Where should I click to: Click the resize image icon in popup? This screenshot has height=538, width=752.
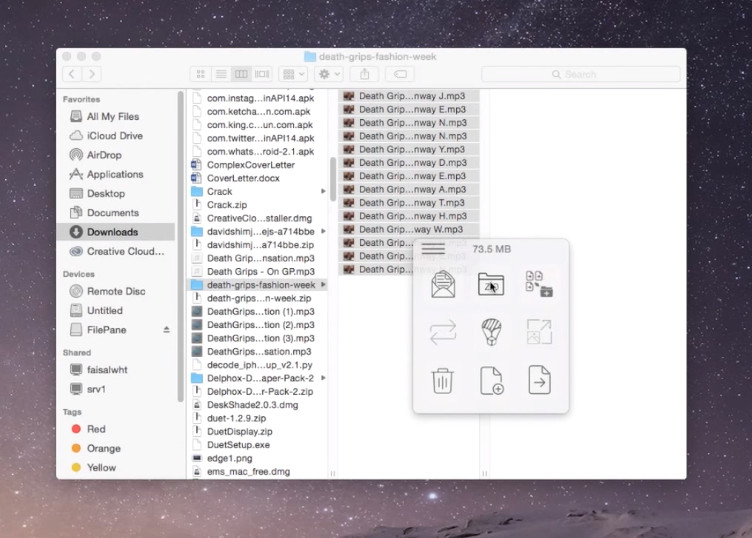tap(539, 332)
